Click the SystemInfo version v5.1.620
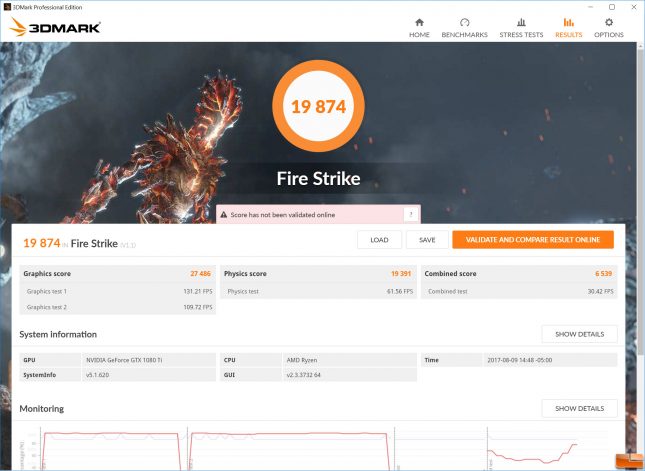The height and width of the screenshot is (471, 645). click(x=97, y=375)
